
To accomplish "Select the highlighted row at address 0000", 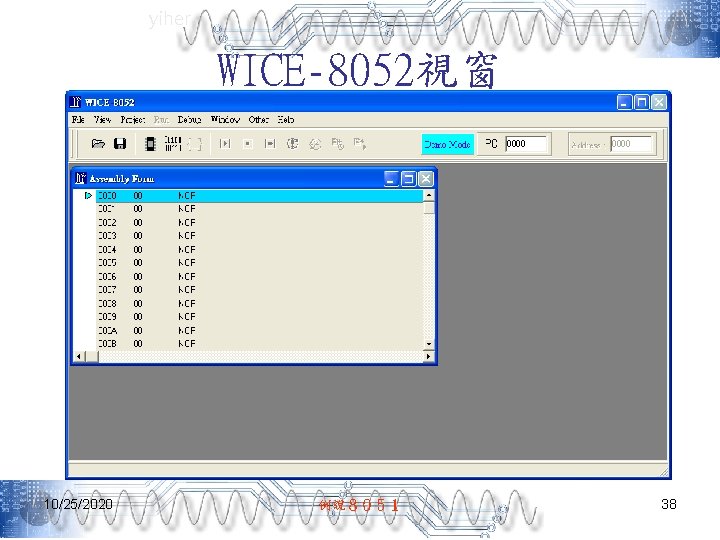I will (x=259, y=196).
